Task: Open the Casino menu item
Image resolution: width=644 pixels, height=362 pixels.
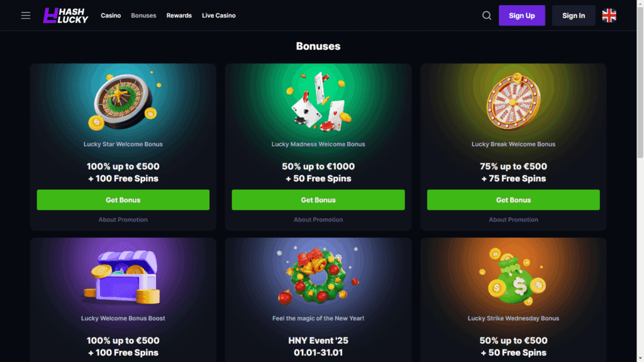Action: point(111,16)
